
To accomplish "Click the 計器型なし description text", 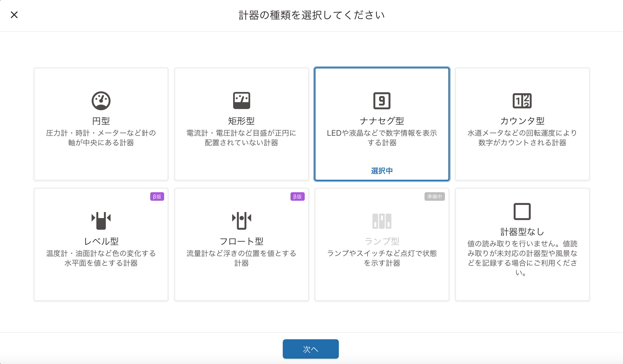I will [522, 258].
